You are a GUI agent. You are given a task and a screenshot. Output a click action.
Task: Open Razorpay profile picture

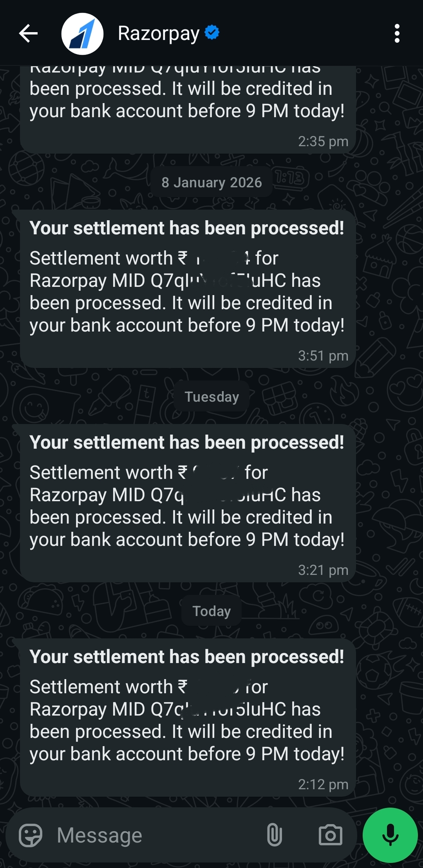pos(82,34)
